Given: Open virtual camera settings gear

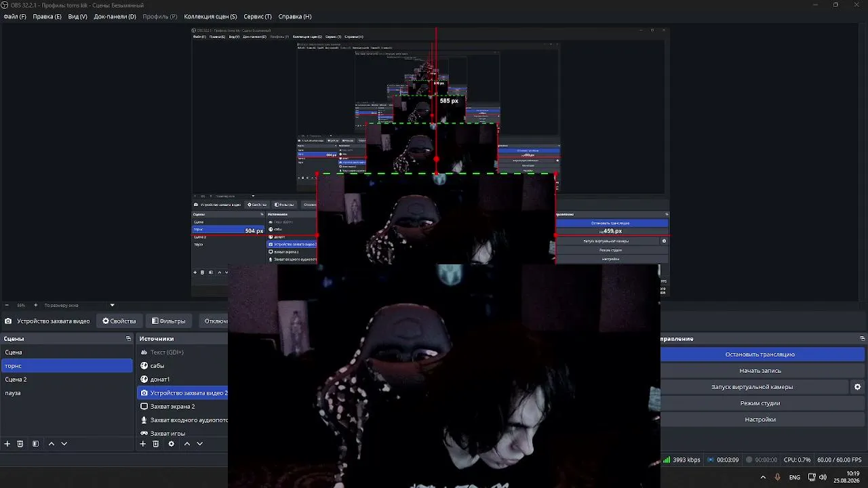Looking at the screenshot, I should 857,387.
